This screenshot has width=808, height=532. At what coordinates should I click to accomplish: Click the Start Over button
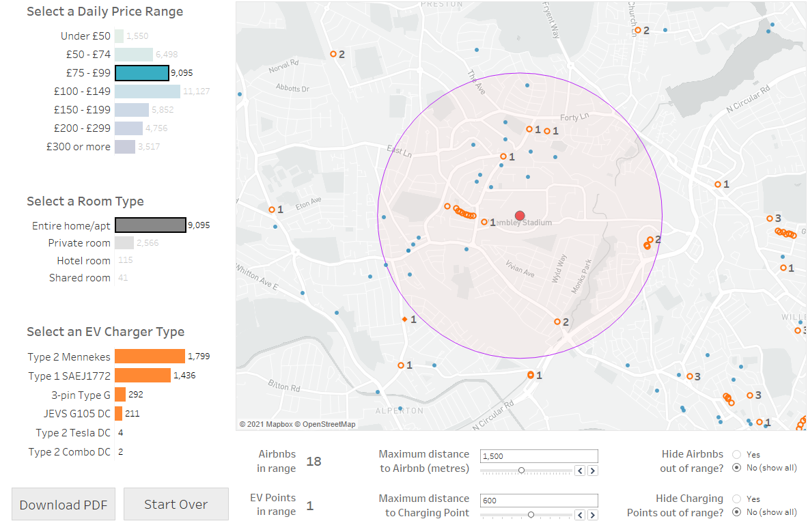point(176,505)
